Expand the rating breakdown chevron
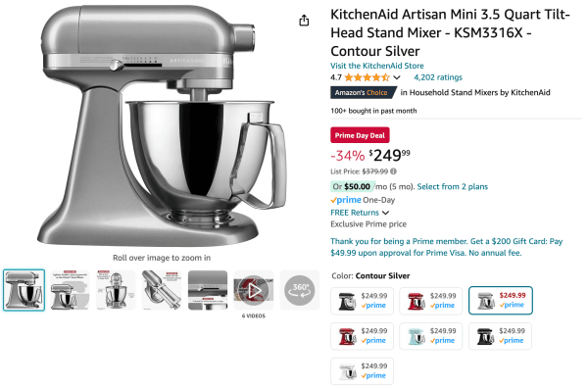588x388 pixels. coord(397,77)
